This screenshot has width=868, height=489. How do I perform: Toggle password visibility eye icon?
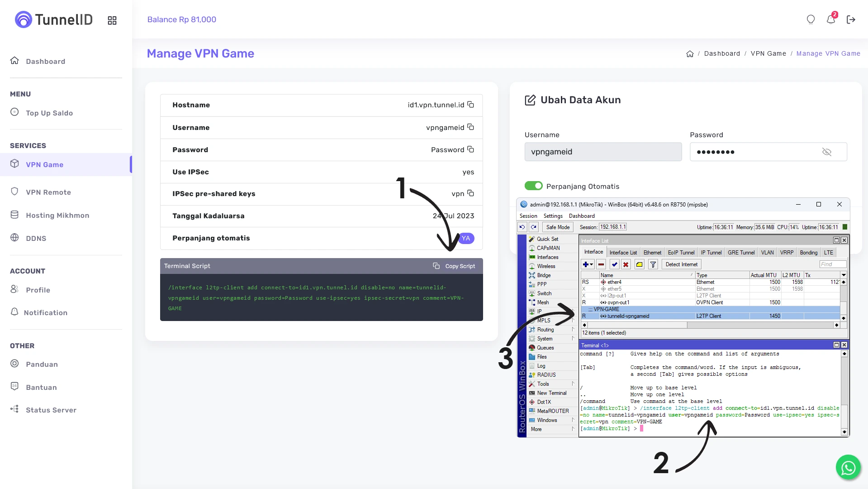[827, 152]
